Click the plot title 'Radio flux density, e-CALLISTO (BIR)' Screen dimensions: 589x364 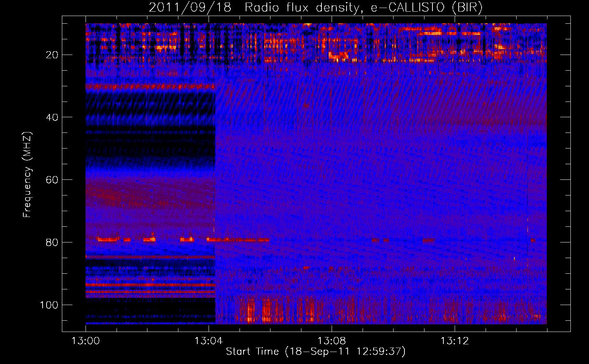[x=364, y=8]
